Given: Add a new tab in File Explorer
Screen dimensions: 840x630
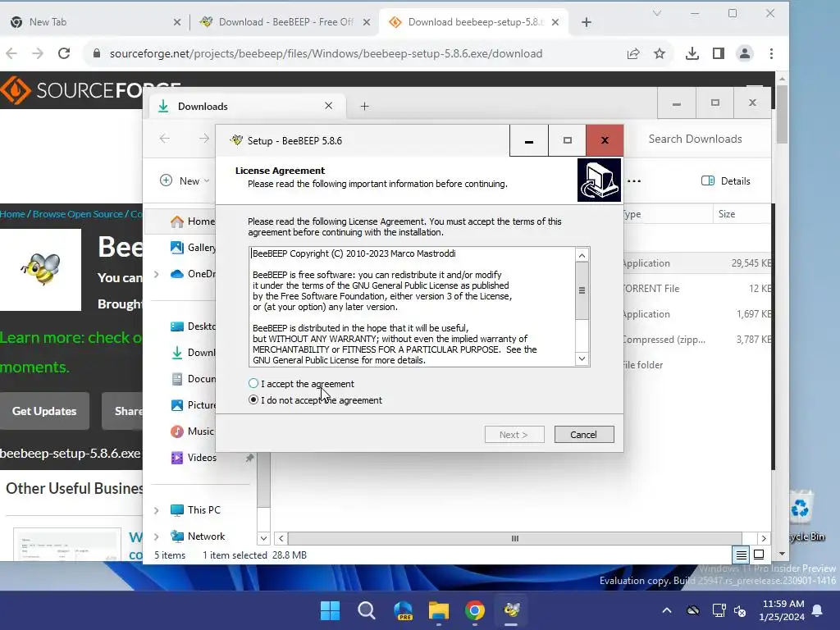Looking at the screenshot, I should [365, 106].
